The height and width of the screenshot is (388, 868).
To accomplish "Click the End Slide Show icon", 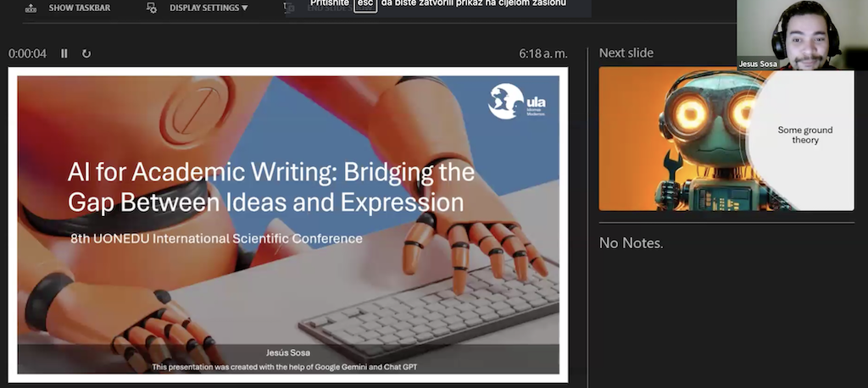I will [288, 7].
